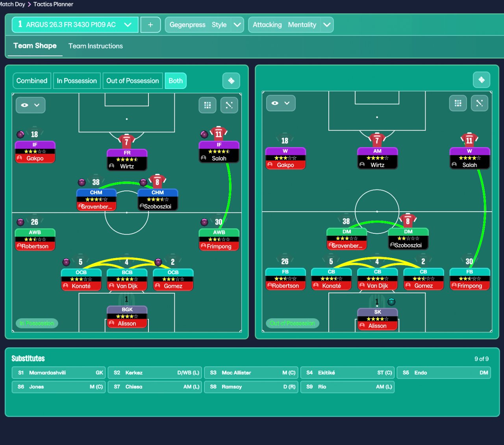Image resolution: width=504 pixels, height=445 pixels.
Task: Select substitute S6 Jones
Action: point(59,387)
